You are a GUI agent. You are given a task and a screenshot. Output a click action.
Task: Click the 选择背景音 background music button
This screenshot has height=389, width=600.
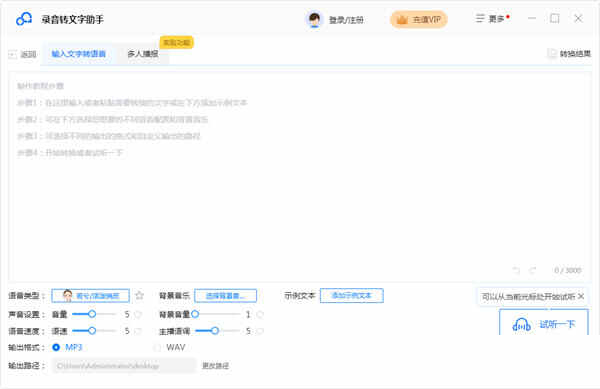click(225, 296)
